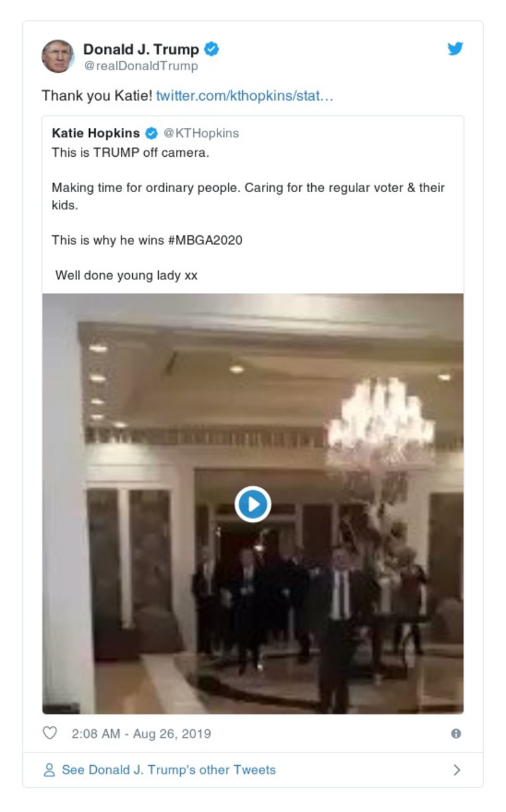506x812 pixels.
Task: Click Katie Hopkins' verified badge
Action: click(151, 133)
